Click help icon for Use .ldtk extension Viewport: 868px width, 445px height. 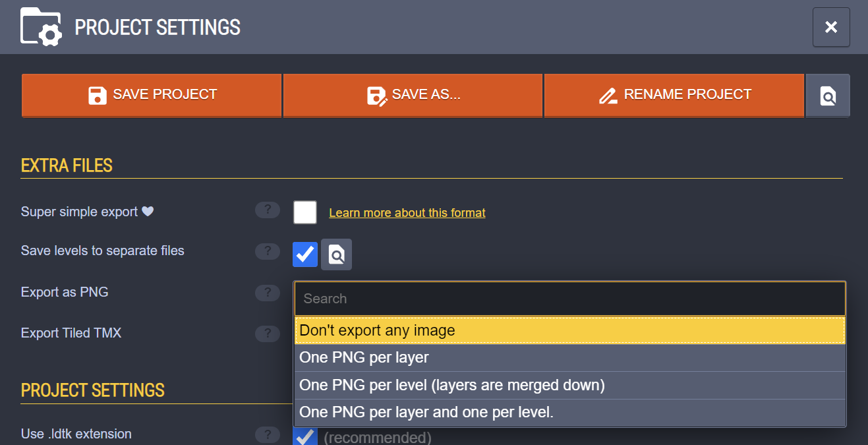(x=268, y=434)
